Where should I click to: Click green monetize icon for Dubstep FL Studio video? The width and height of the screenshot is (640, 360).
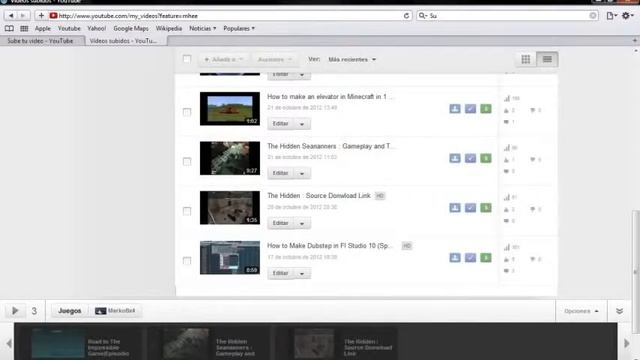(486, 258)
